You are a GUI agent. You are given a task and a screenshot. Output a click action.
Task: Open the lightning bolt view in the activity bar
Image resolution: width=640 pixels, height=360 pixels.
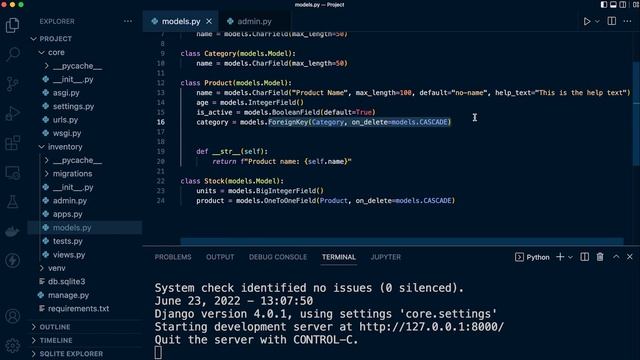(13, 260)
